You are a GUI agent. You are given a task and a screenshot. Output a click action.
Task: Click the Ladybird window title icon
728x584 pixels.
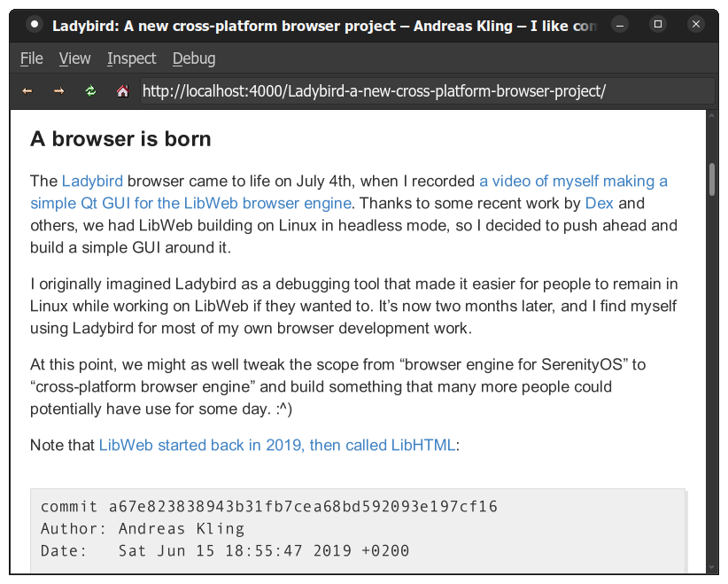pyautogui.click(x=33, y=25)
